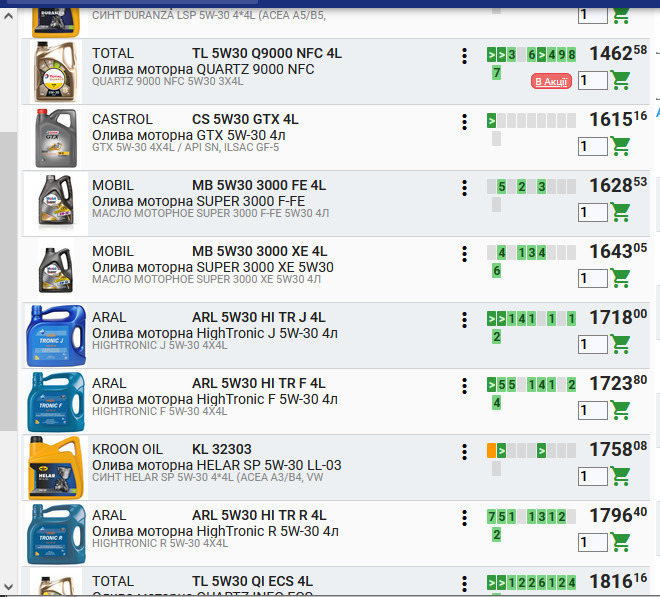Add TOTAL Quartz 9000 NFC to cart
This screenshot has width=660, height=597.
620,81
